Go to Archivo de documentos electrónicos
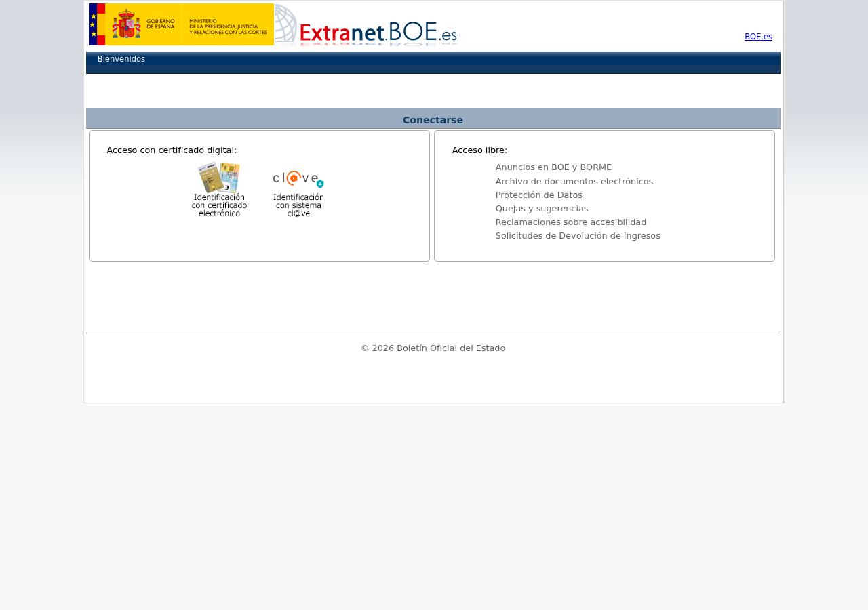 click(574, 182)
